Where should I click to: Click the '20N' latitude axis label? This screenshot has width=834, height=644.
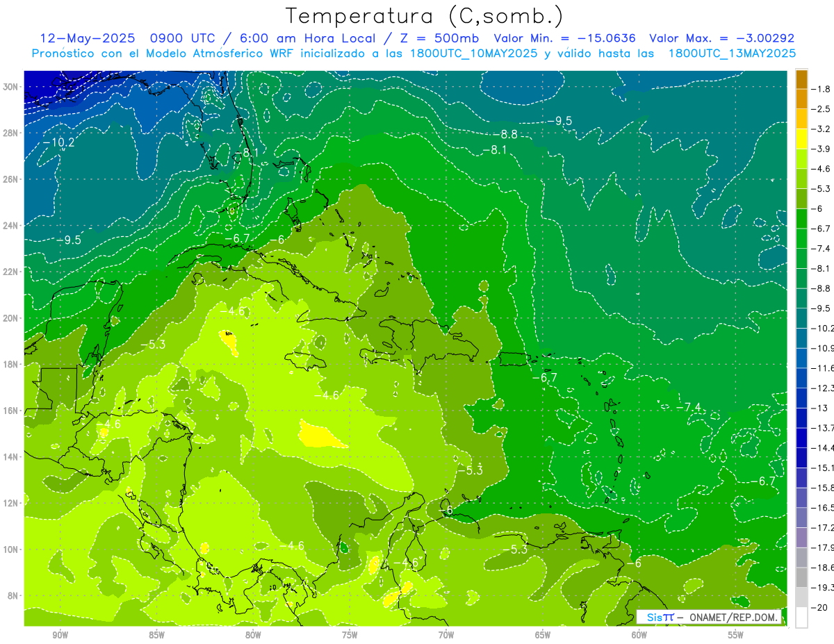click(12, 318)
